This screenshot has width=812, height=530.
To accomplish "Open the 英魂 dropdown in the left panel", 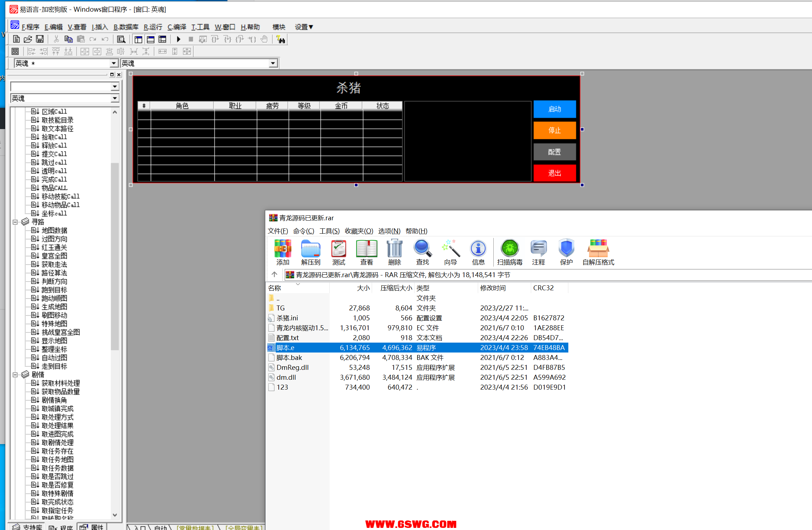I will 115,98.
